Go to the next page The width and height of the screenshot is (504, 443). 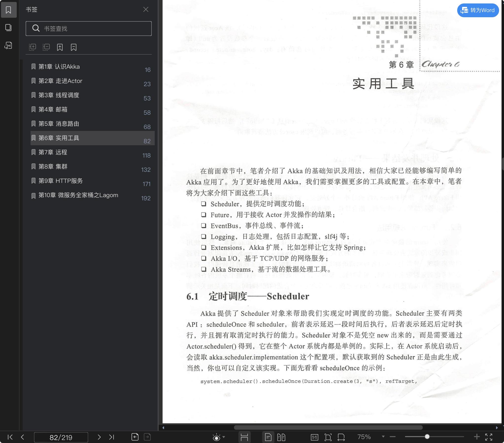tap(99, 437)
